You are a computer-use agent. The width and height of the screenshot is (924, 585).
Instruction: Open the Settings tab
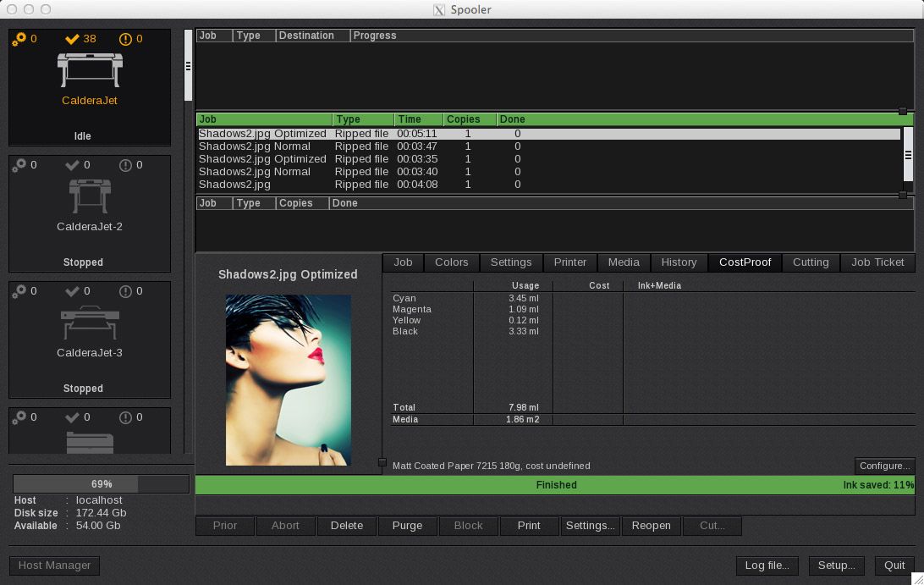[x=511, y=262]
